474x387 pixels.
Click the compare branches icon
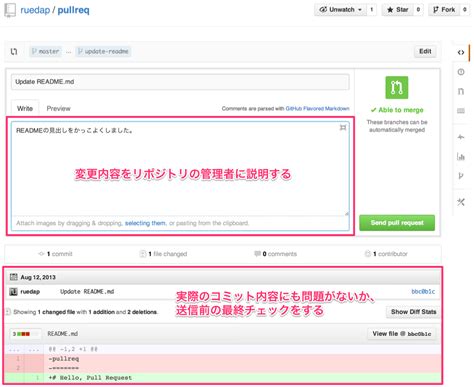(14, 51)
